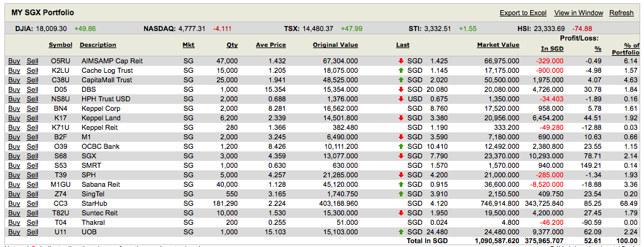Click the red down arrow in Suntec Reit row
The image size is (644, 247).
point(401,213)
